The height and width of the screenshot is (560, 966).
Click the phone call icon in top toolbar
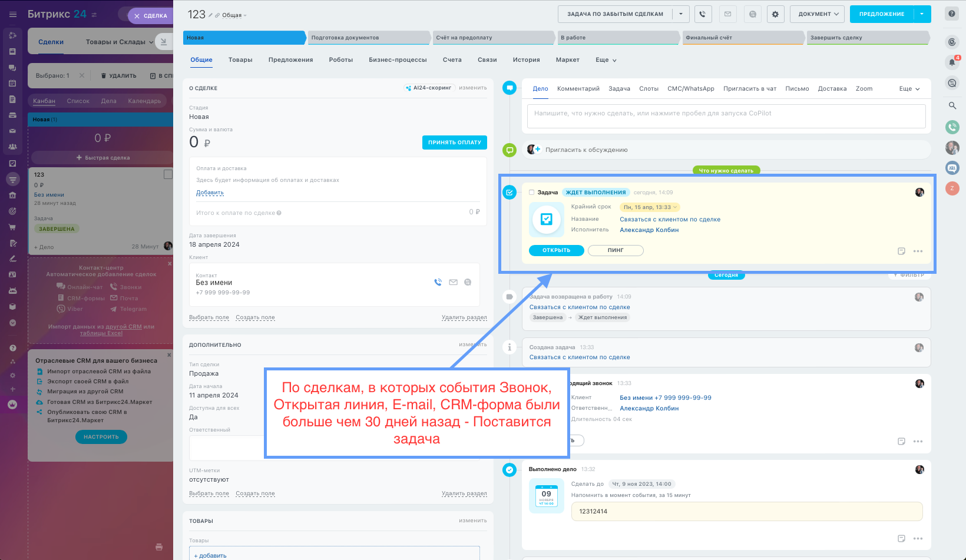[703, 14]
